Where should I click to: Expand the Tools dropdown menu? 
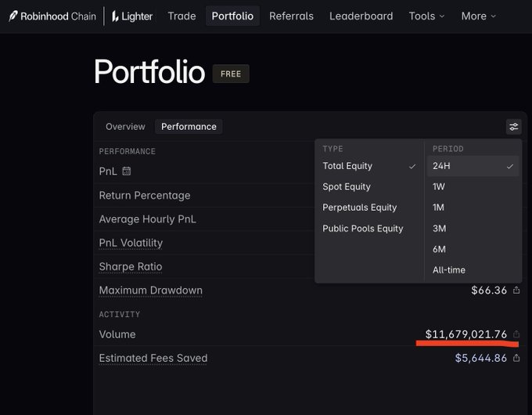(426, 16)
